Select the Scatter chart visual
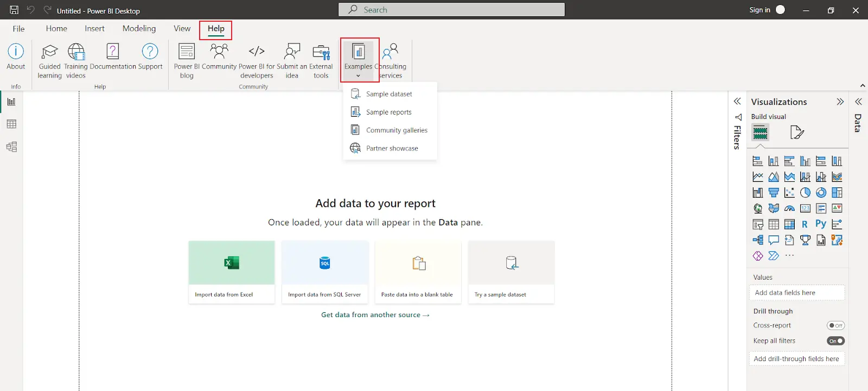868x391 pixels. coord(789,193)
